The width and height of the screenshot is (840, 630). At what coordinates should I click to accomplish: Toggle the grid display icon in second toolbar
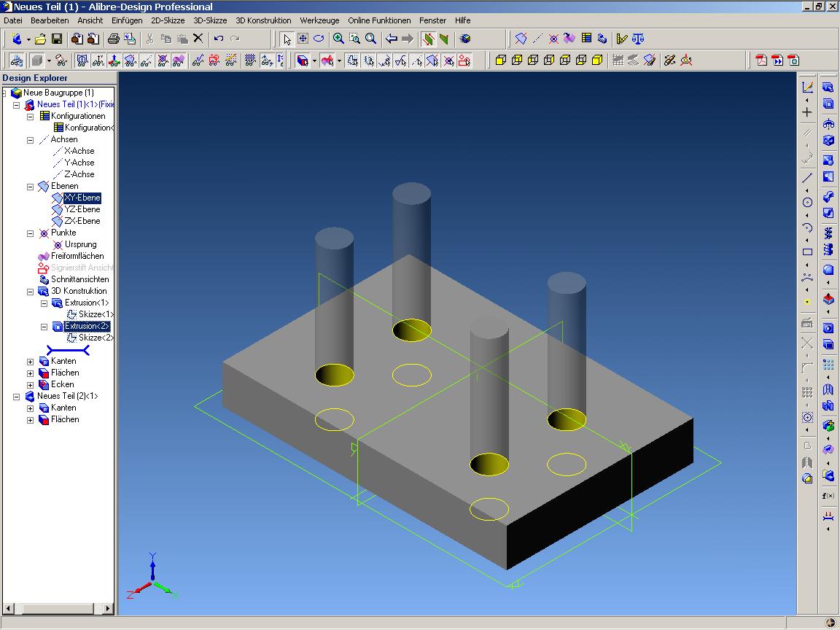click(250, 60)
